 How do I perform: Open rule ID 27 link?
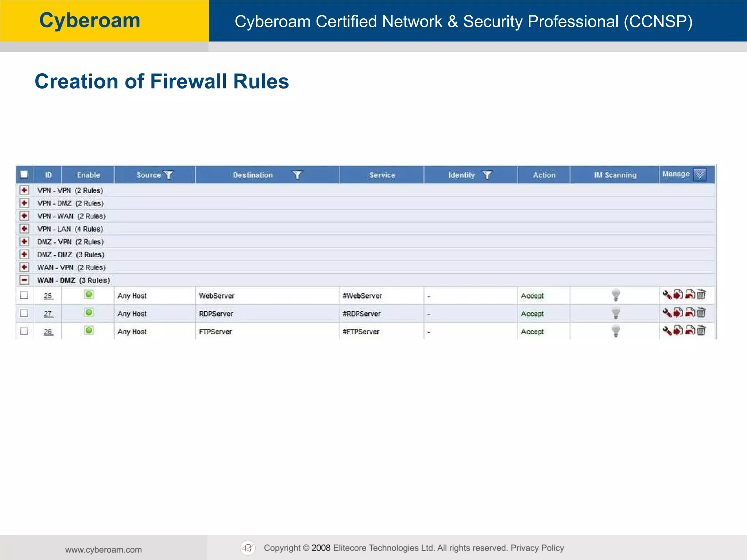[48, 314]
